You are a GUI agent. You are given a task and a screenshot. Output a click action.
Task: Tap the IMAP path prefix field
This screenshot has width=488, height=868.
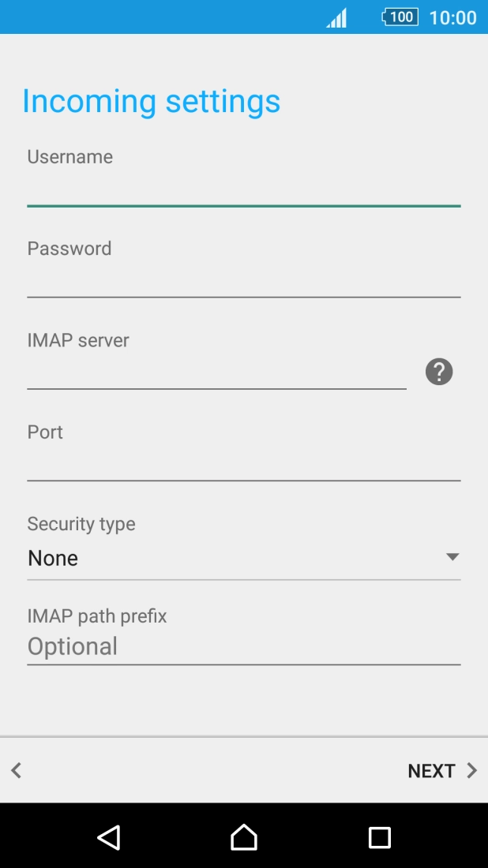click(x=243, y=647)
